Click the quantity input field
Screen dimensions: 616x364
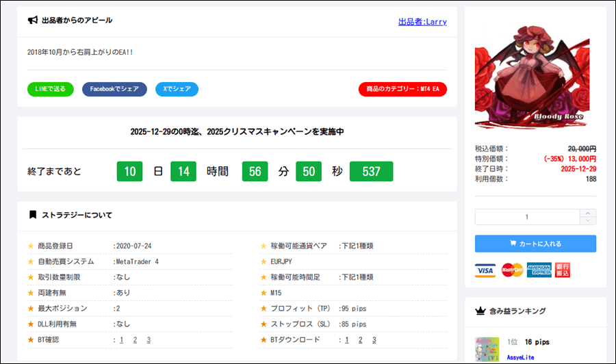(x=527, y=217)
